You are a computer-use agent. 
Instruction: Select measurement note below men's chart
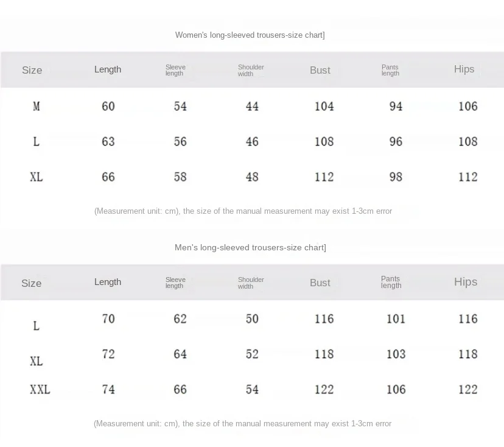(242, 423)
